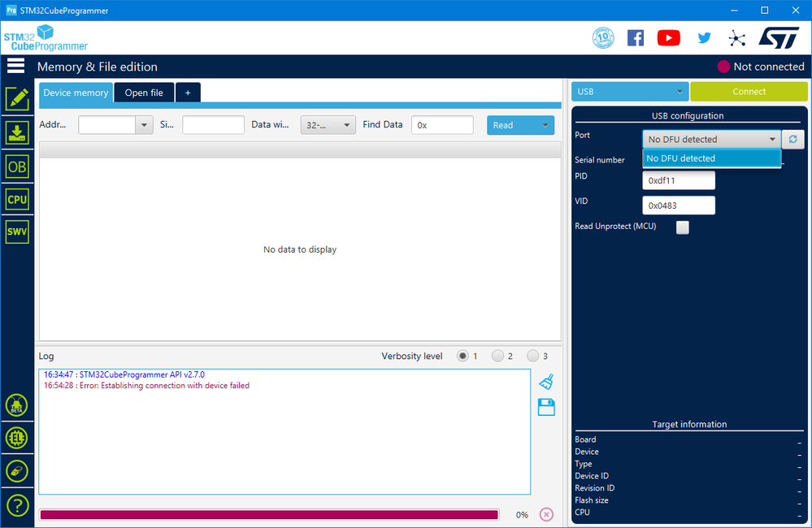This screenshot has width=812, height=528.
Task: Clear the log with broom icon
Action: pos(546,382)
